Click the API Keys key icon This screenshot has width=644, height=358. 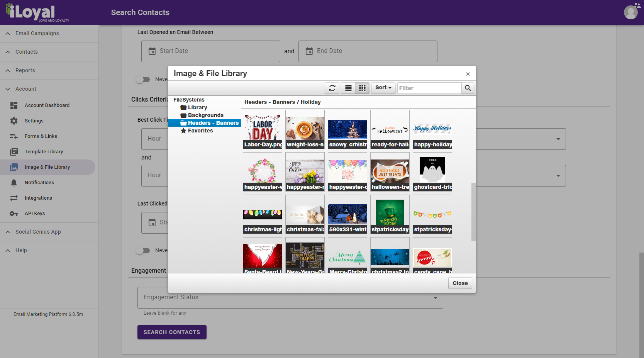pos(14,214)
